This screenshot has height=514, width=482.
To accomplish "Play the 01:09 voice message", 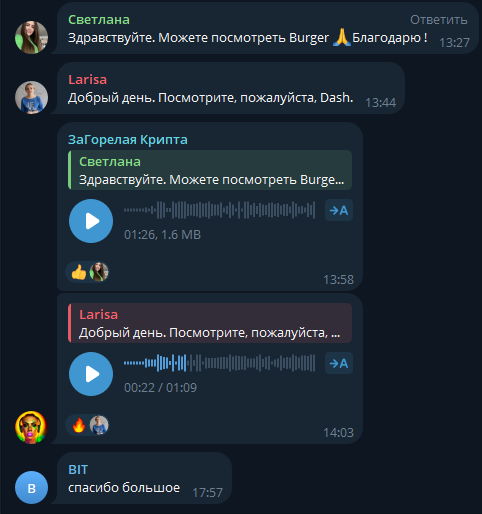I will (x=91, y=374).
